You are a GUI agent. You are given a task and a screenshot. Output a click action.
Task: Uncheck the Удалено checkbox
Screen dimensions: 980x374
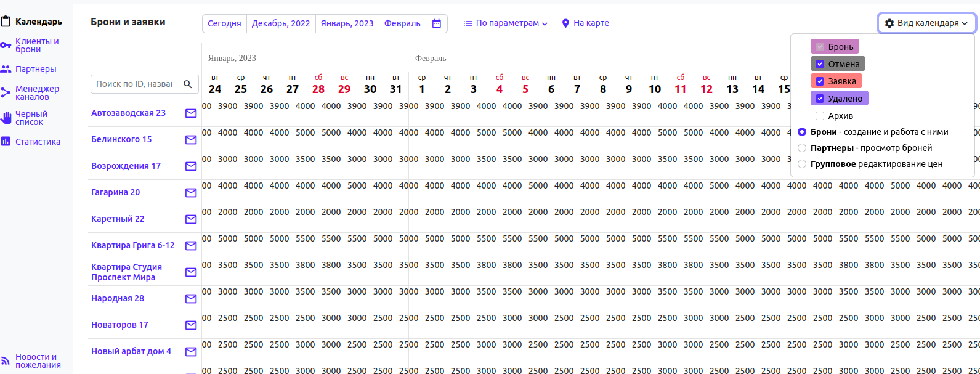click(820, 99)
